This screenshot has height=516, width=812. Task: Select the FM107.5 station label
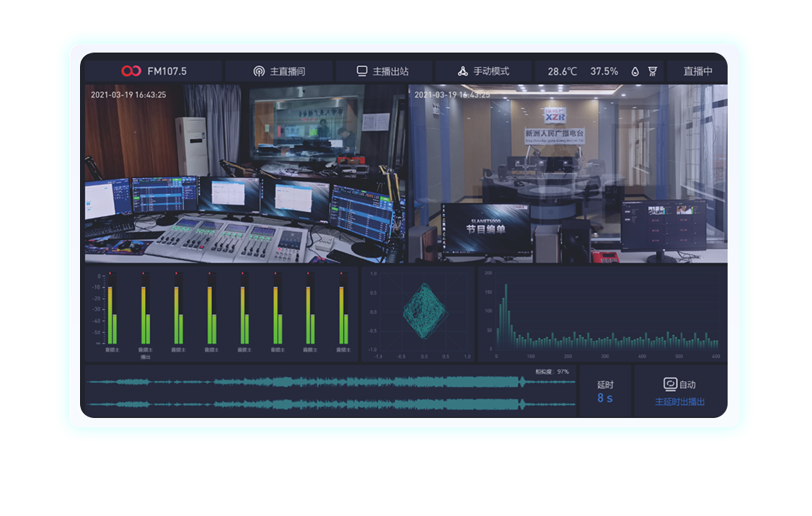[x=167, y=71]
